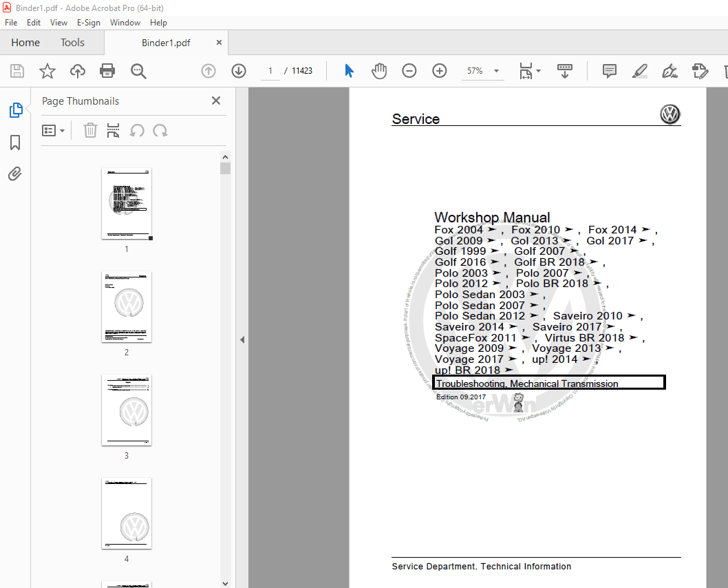Collapse the navigation pane with arrow handle

coord(242,339)
